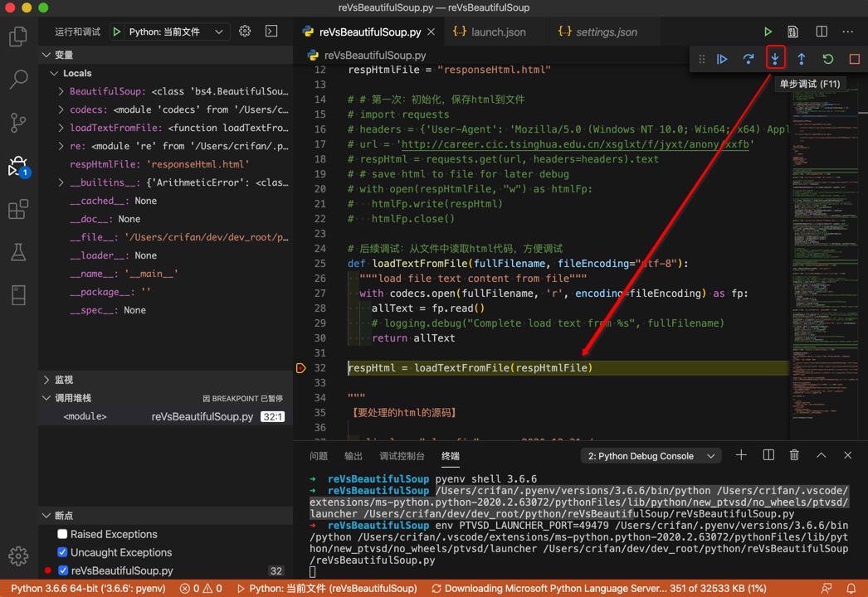
Task: Click the Python 3.6.6 interpreter in status bar
Action: (x=88, y=588)
